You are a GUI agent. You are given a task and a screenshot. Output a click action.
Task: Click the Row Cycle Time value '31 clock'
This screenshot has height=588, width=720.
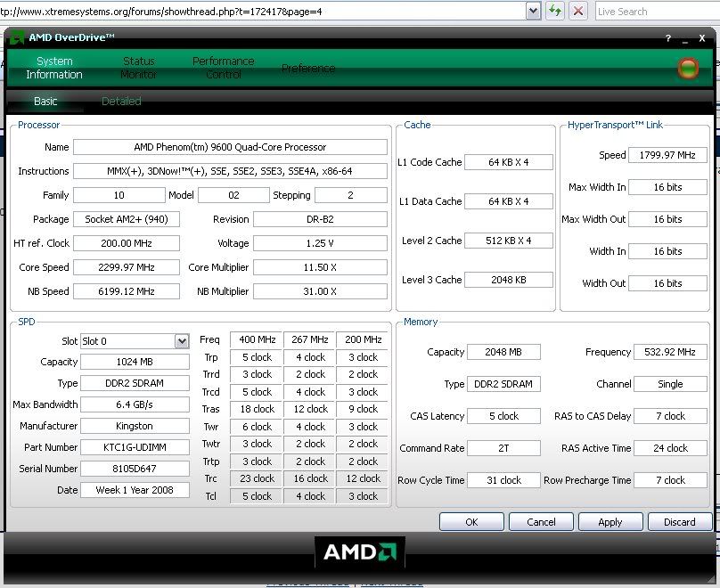click(503, 480)
